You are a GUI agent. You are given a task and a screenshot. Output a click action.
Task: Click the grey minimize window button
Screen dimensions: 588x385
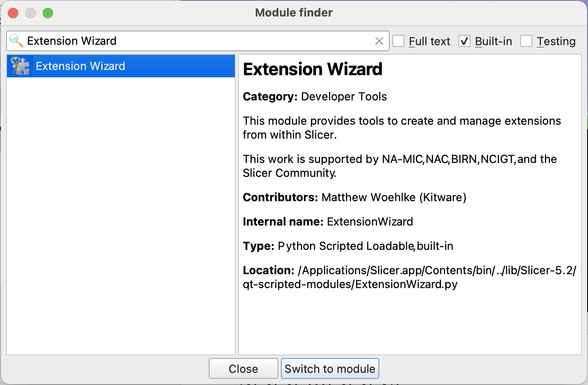(x=30, y=13)
